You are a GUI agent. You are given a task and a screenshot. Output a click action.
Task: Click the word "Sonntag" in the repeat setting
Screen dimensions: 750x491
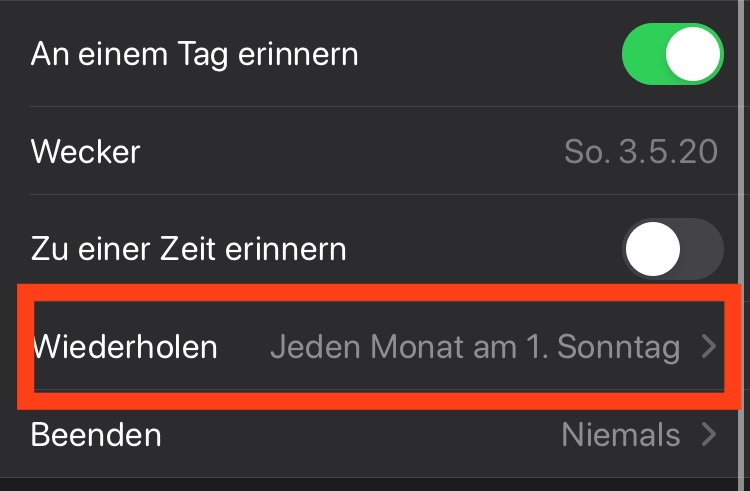[618, 347]
